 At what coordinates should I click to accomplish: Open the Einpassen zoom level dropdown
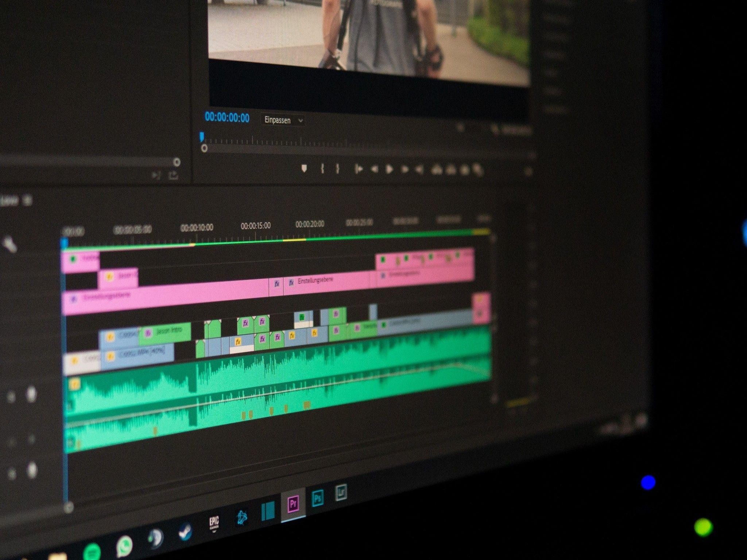pos(283,120)
